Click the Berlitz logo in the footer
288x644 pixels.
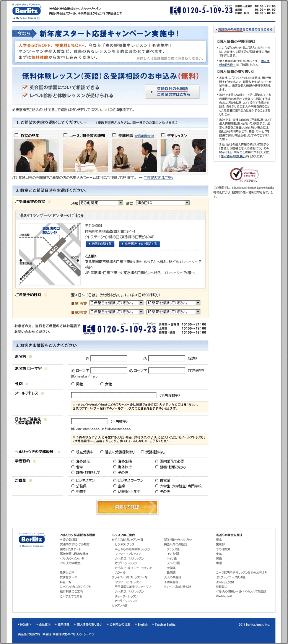tap(32, 540)
